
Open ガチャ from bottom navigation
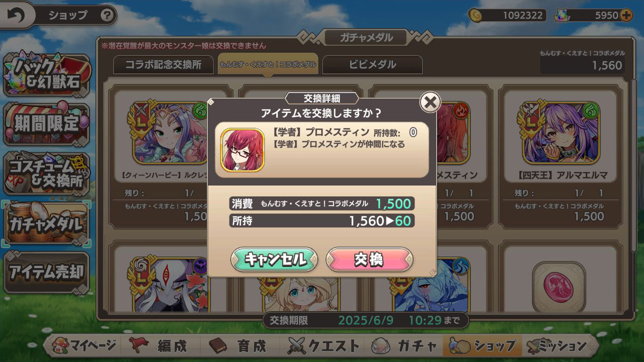pos(404,346)
